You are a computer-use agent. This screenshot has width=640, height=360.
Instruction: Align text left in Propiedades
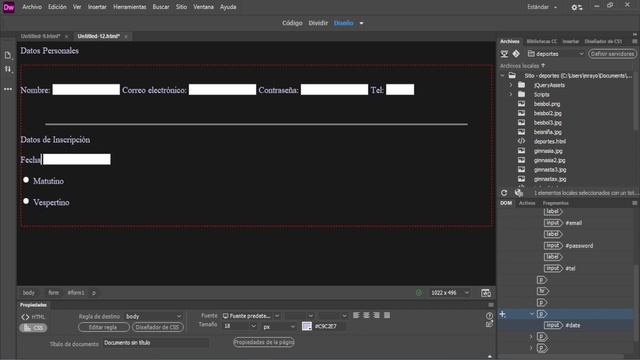coord(356,315)
